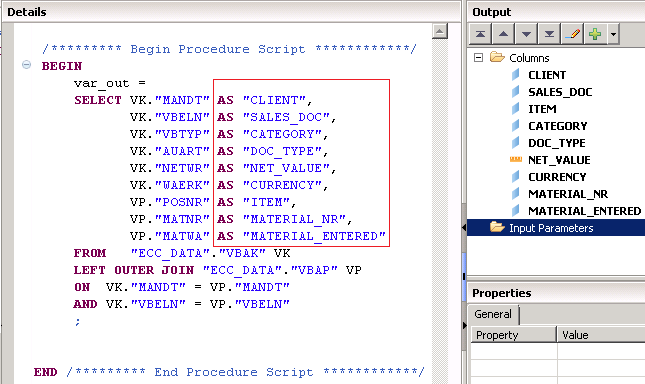This screenshot has height=384, width=645.
Task: Click the Move to Top toolbar icon
Action: coord(480,34)
